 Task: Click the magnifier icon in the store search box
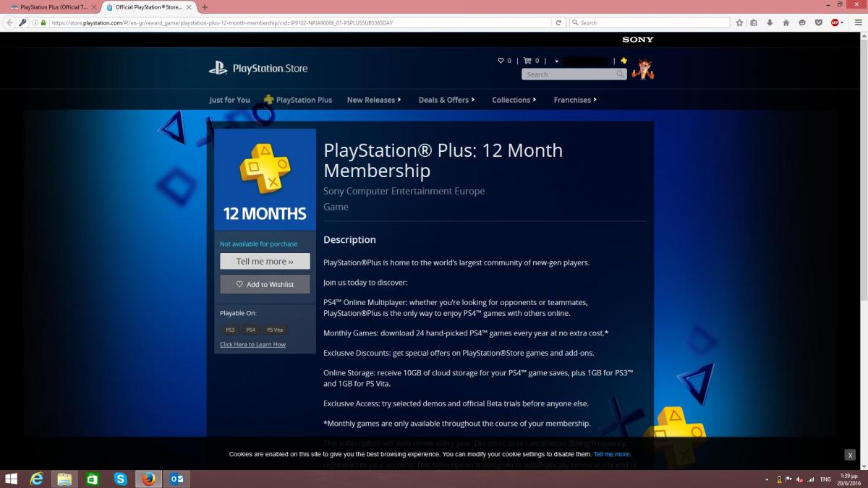tap(620, 74)
